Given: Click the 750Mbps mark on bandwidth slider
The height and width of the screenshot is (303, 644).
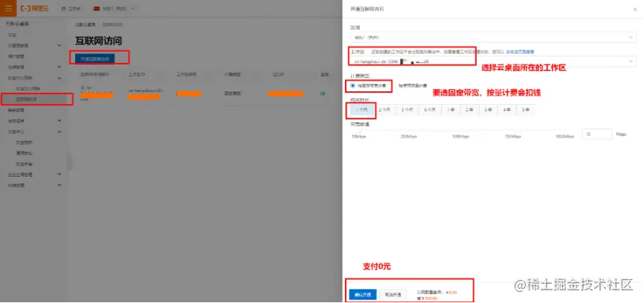Looking at the screenshot, I should coord(513,137).
